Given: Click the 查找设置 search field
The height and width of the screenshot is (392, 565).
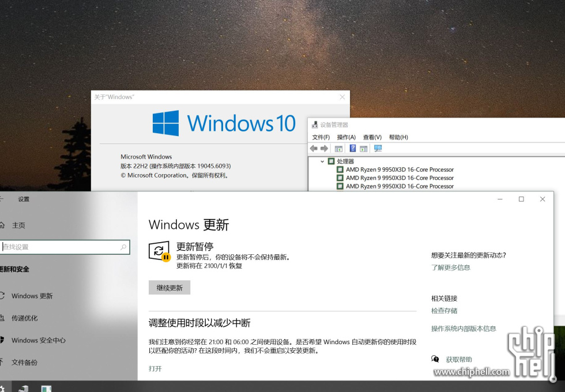Looking at the screenshot, I should (65, 247).
